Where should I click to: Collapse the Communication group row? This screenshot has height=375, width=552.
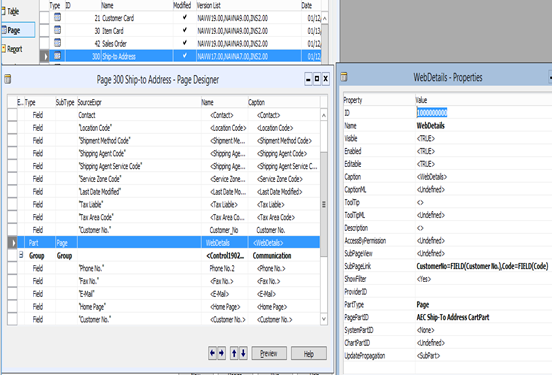click(21, 255)
